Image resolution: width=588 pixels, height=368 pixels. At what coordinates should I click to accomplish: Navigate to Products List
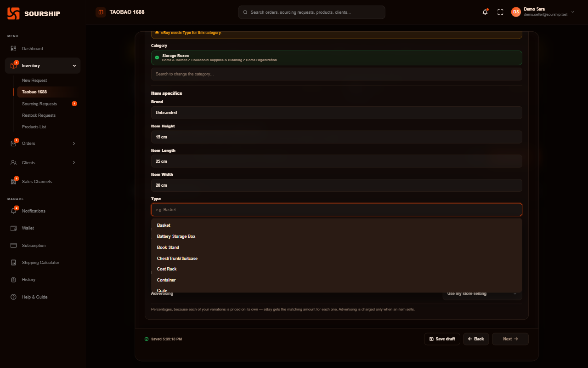point(34,127)
